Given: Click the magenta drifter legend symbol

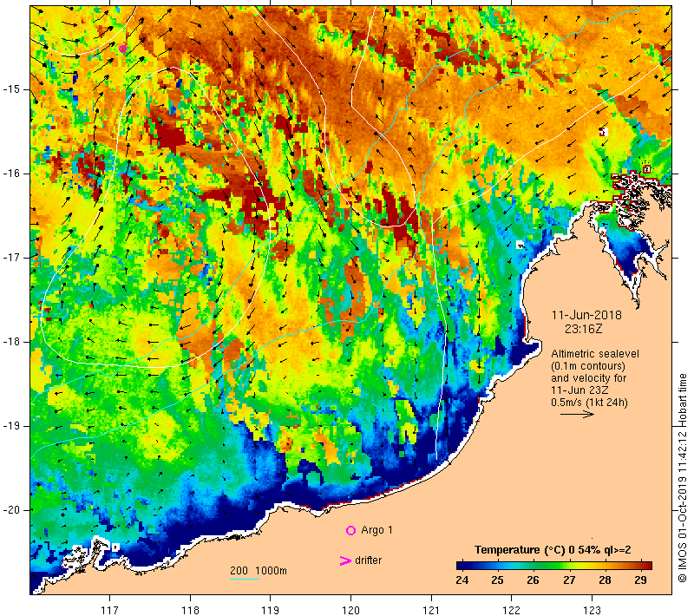Looking at the screenshot, I should tap(345, 560).
